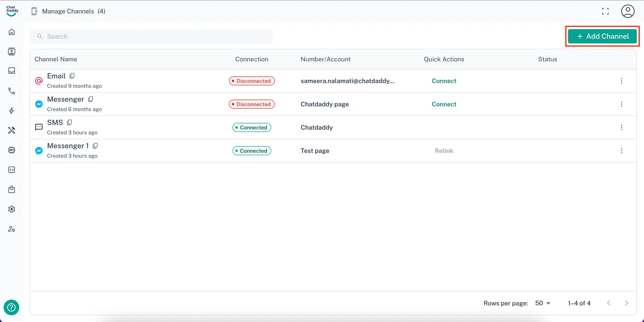Click the Add Channel button
Viewport: 644px width, 322px height.
point(602,36)
